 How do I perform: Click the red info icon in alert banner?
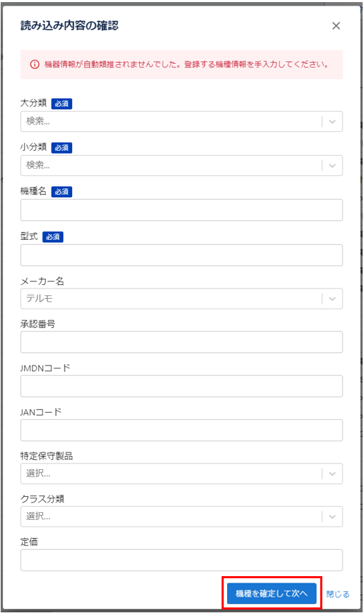[x=35, y=65]
